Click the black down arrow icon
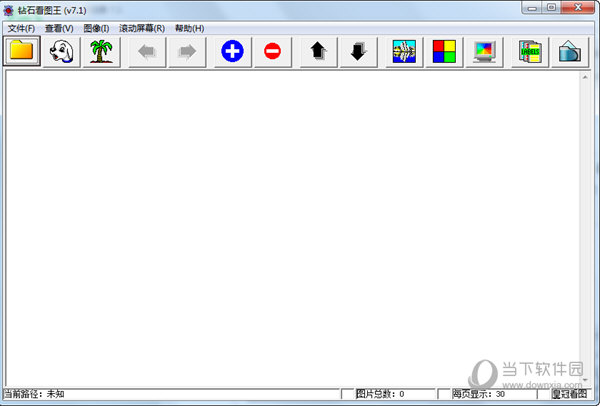Screen dimensions: 600x406 click(x=358, y=51)
